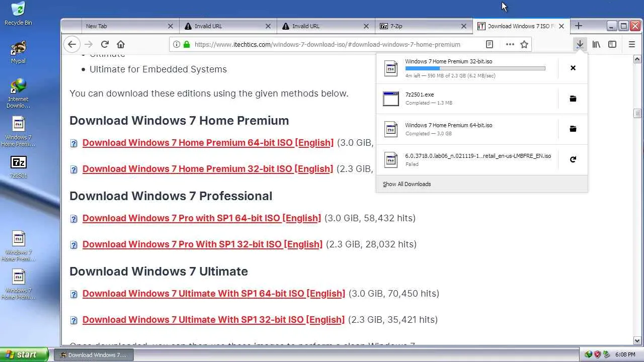Image resolution: width=644 pixels, height=362 pixels.
Task: Click the Ultimate for Embedded Systems list item
Action: (158, 69)
